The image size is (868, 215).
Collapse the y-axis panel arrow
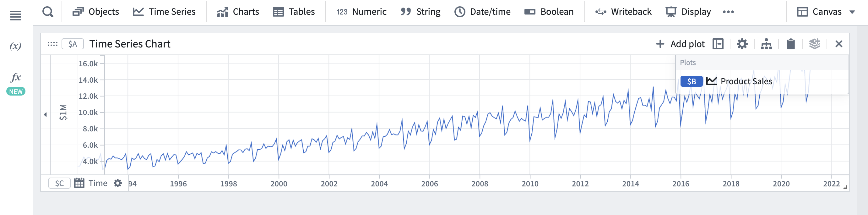(x=45, y=115)
